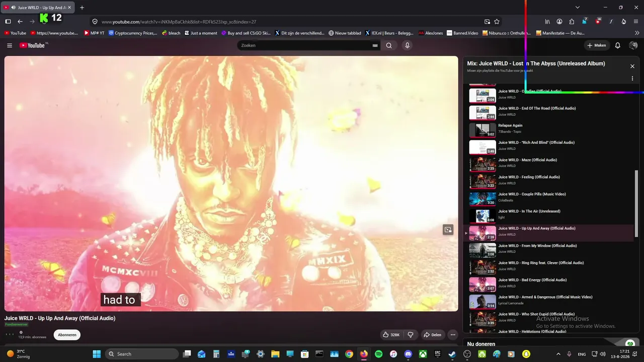Like the video with thumbs up

tap(391, 335)
